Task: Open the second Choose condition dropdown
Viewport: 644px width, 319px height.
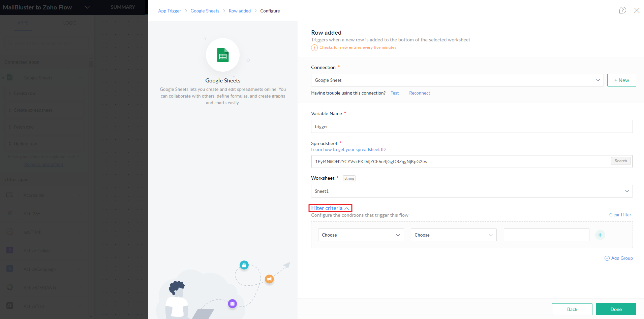Action: [x=453, y=235]
